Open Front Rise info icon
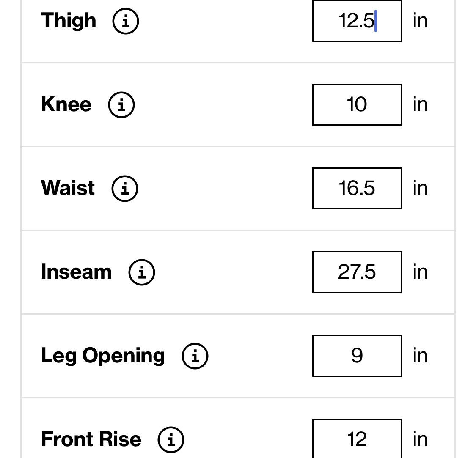The height and width of the screenshot is (458, 476). click(x=171, y=440)
